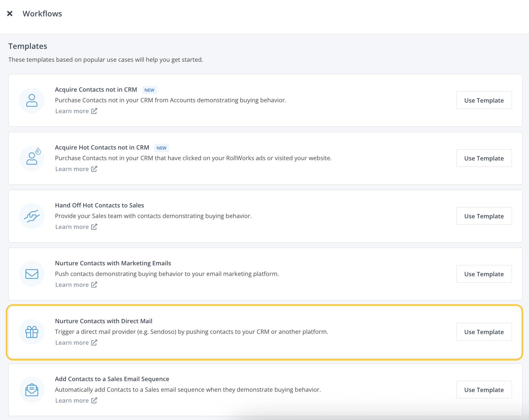
Task: Click the email sequence icon for Sales Sequence
Action: click(32, 390)
